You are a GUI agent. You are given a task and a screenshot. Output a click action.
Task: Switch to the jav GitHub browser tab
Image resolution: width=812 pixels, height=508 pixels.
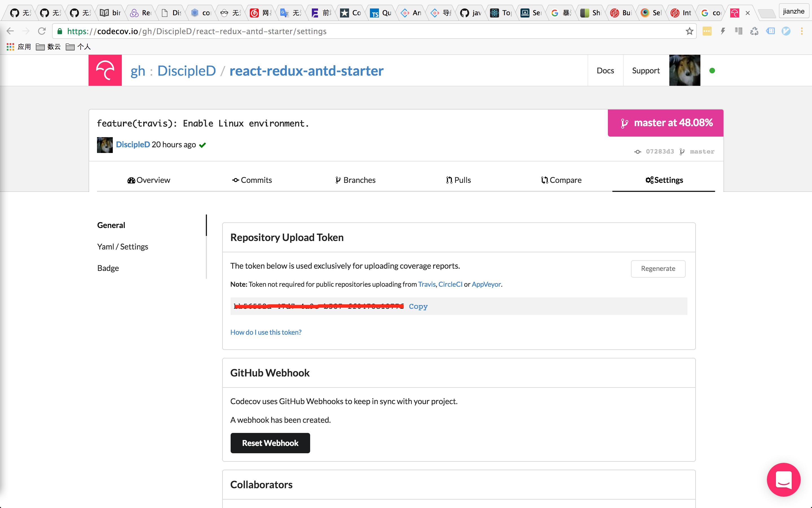[470, 13]
